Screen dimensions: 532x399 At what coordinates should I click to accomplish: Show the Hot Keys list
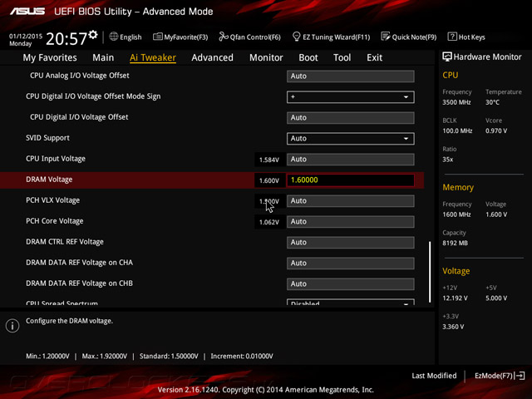(472, 37)
